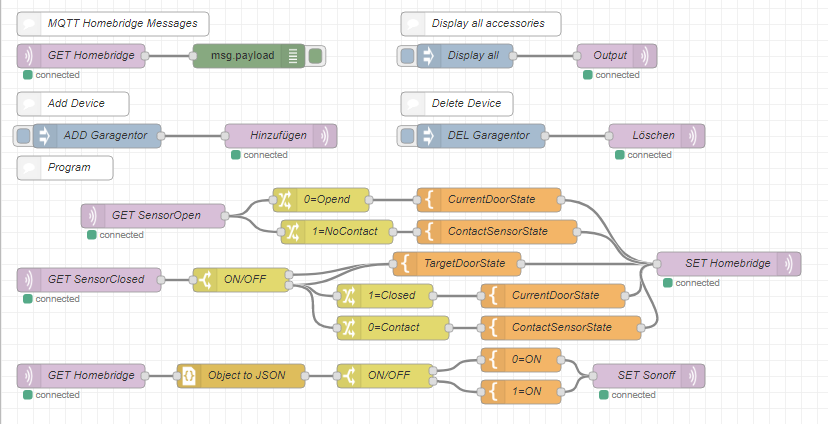Select the Löschen MQTT output node
This screenshot has height=424, width=828.
point(655,135)
